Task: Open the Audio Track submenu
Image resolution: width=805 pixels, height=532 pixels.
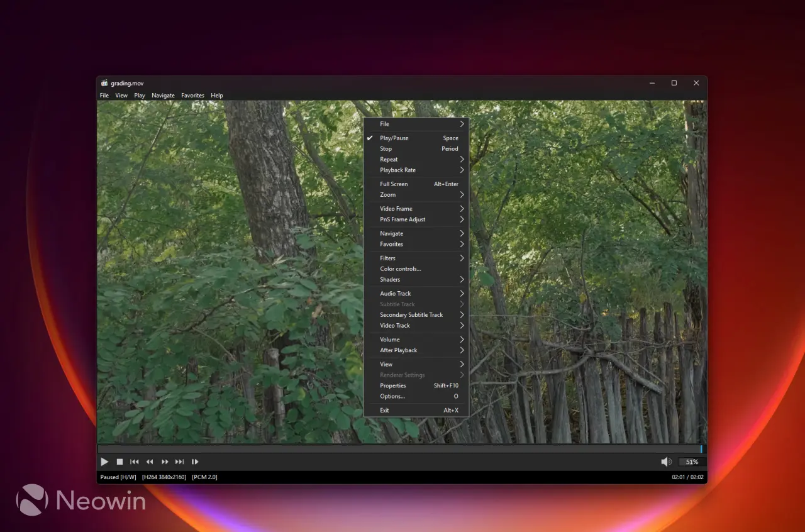Action: click(x=416, y=294)
